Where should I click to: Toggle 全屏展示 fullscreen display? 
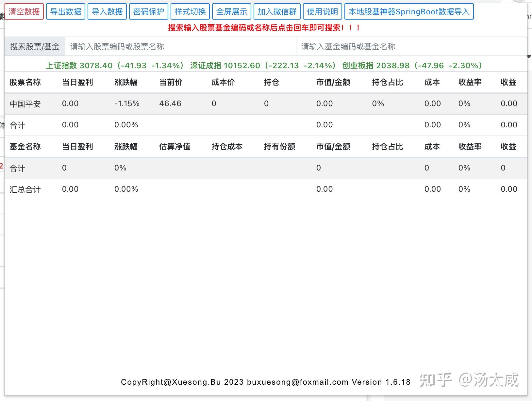[x=232, y=11]
